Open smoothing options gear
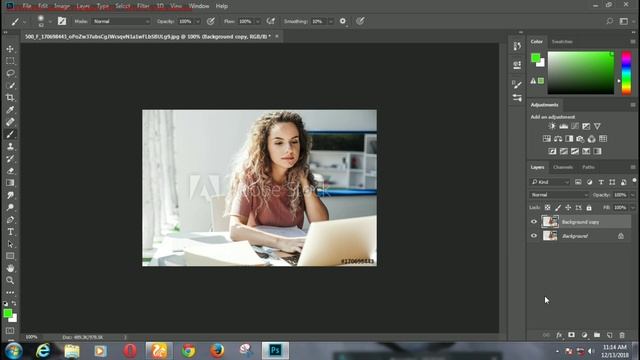 pos(343,21)
